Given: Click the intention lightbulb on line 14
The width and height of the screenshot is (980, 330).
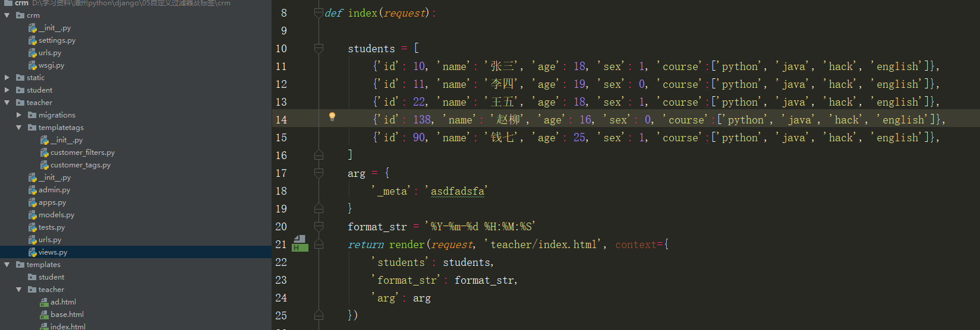Looking at the screenshot, I should coord(332,117).
